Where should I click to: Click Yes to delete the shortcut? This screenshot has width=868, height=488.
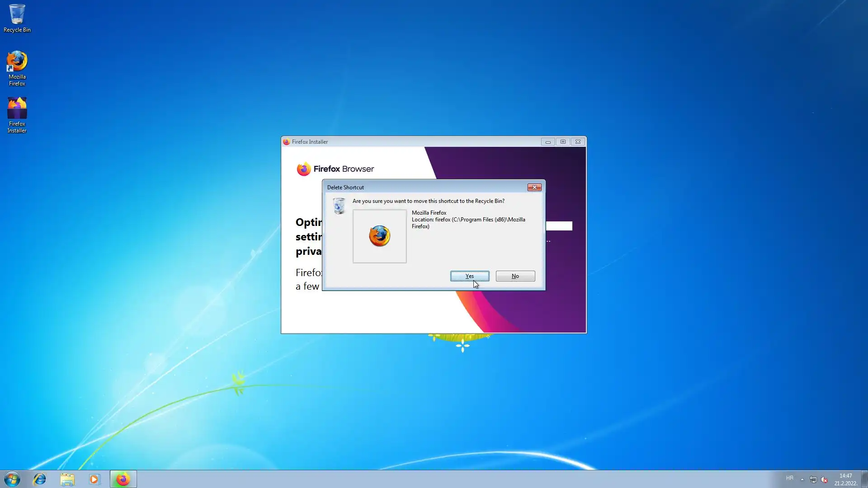pos(469,276)
